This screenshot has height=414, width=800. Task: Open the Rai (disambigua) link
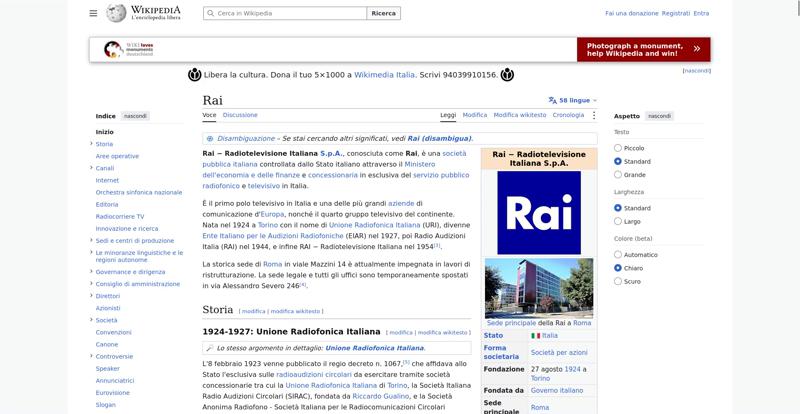[x=439, y=138]
